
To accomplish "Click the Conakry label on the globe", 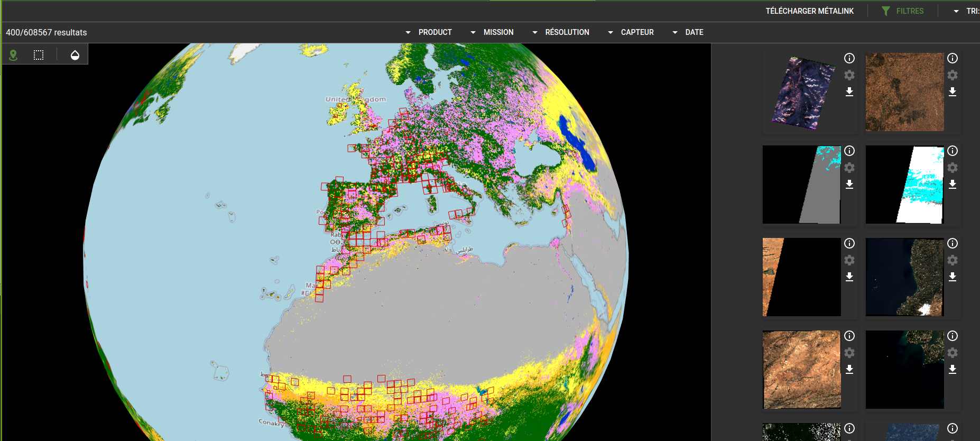I will pos(271,422).
